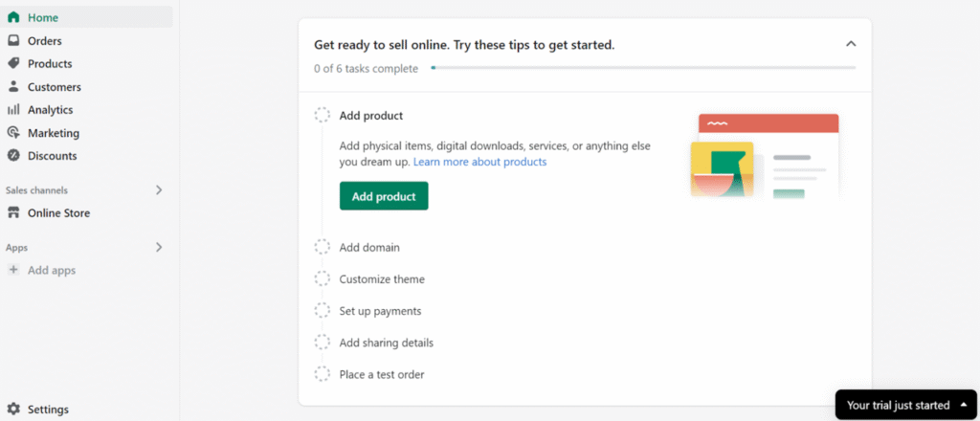Click the Marketing target icon
Screen dimensions: 980x421
coord(13,133)
